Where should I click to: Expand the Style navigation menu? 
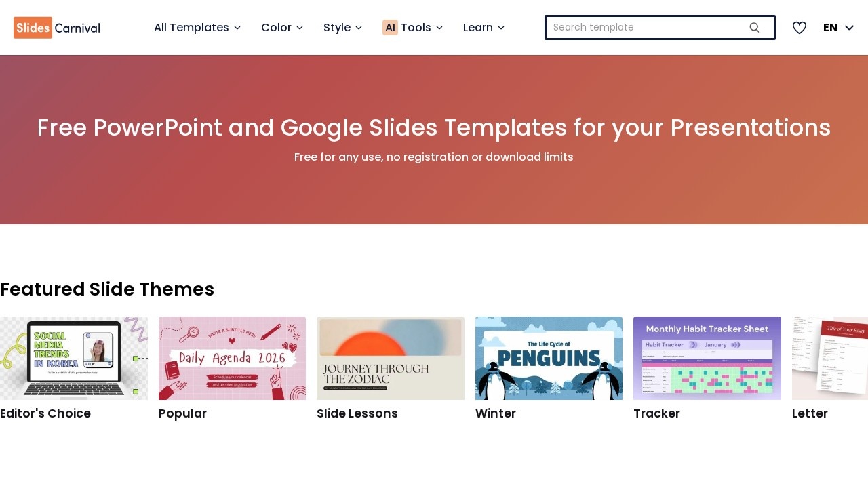click(342, 28)
